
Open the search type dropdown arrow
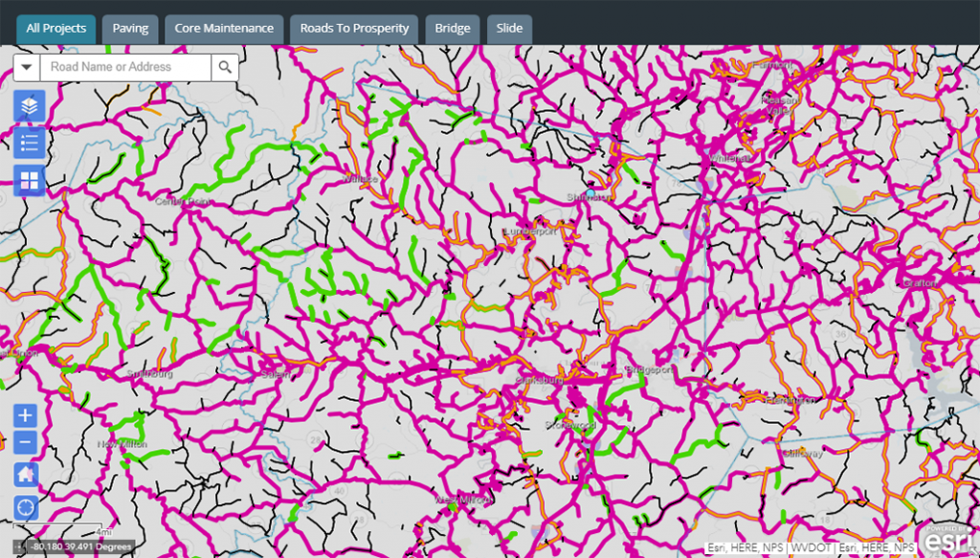pyautogui.click(x=26, y=67)
